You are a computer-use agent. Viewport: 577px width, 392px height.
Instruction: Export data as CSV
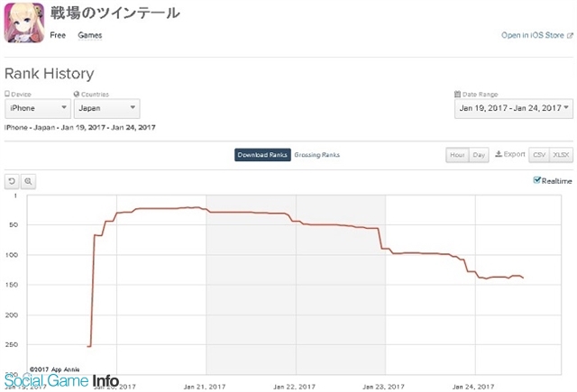pos(539,155)
